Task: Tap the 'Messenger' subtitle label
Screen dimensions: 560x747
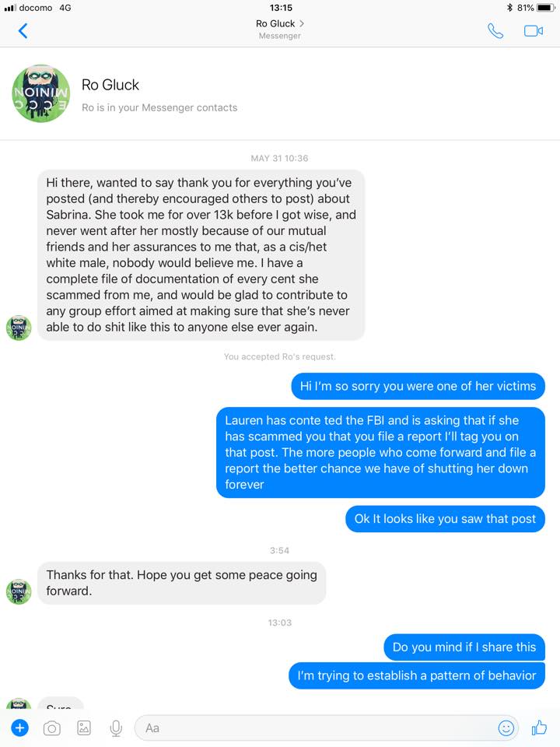Action: pyautogui.click(x=279, y=36)
